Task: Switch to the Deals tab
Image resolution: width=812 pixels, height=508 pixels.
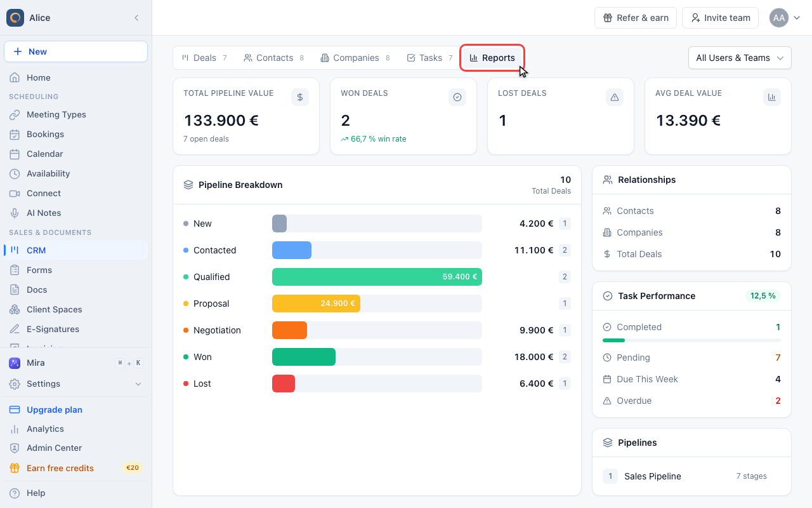Action: coord(204,58)
